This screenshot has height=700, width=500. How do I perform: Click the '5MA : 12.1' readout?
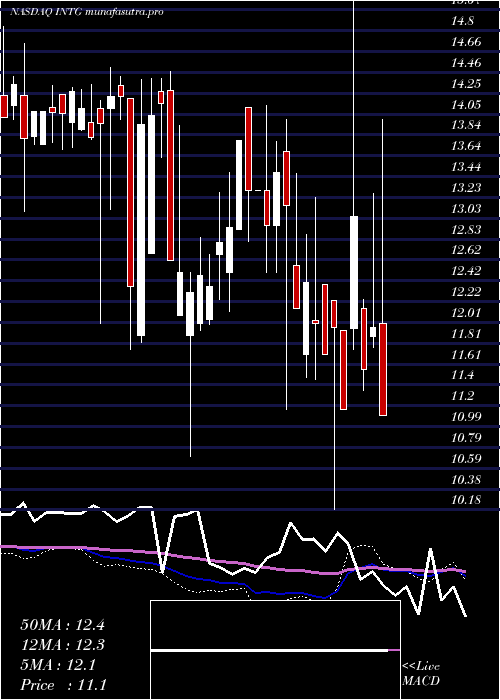[58, 665]
